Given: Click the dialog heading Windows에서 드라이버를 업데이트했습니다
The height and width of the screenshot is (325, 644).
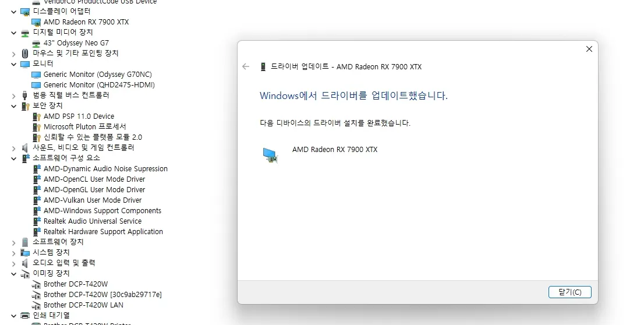Looking at the screenshot, I should click(353, 96).
